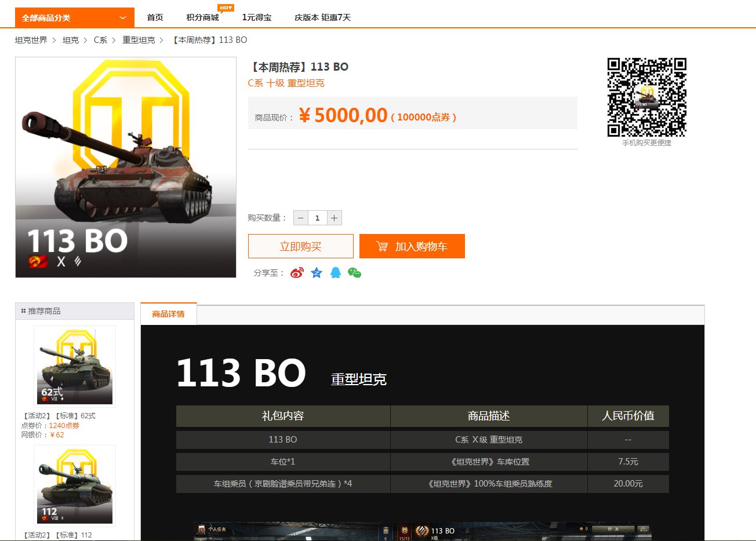Open 庆版本 钜惠7天 promotion
Screen dimensions: 756x541
click(322, 17)
